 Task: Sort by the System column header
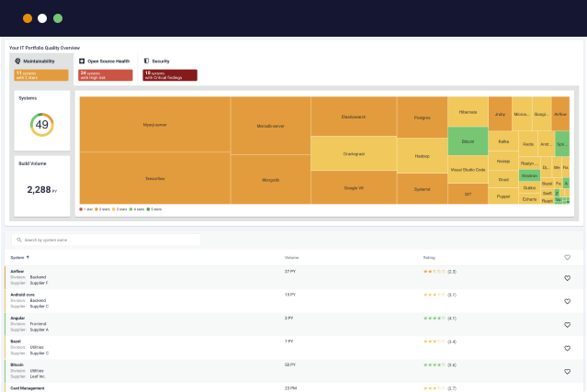click(17, 257)
